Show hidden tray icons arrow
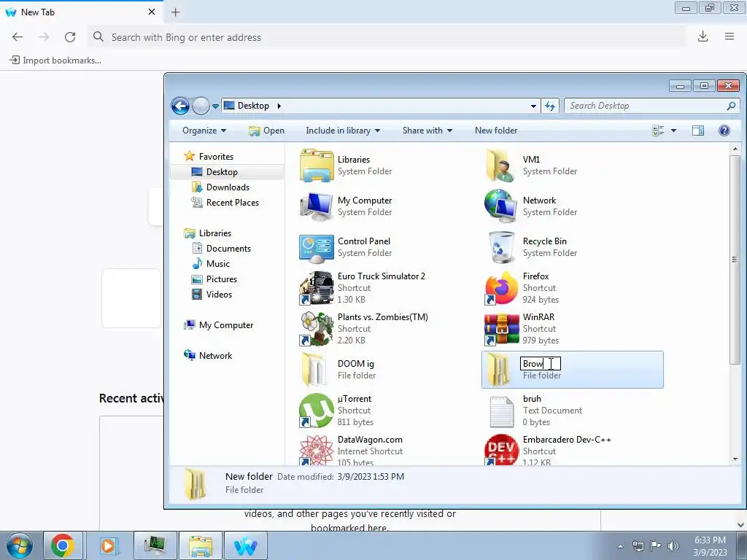 pos(620,546)
